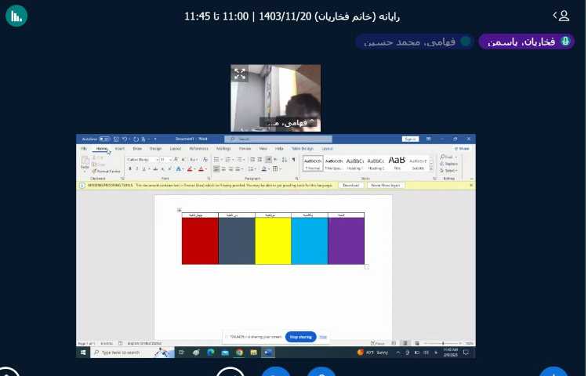The width and height of the screenshot is (588, 376).
Task: Click the Windows Start button
Action: [83, 352]
